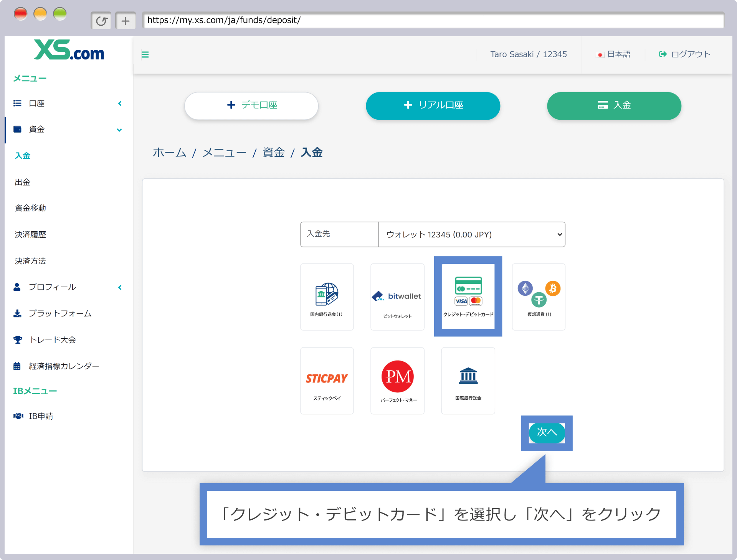Click ホーム in the breadcrumb
The image size is (737, 560).
click(x=169, y=153)
